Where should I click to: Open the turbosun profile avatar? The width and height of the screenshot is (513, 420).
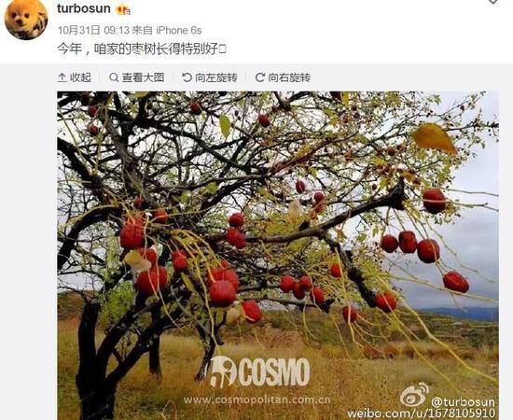click(26, 19)
